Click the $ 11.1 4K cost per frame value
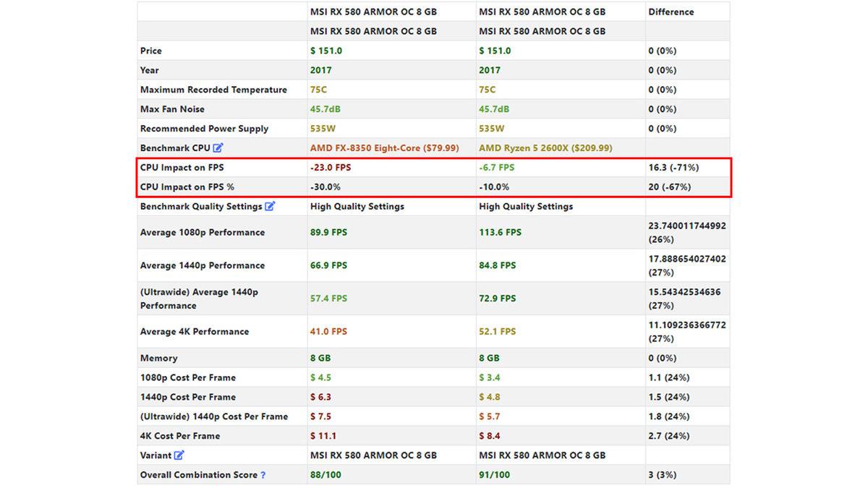The width and height of the screenshot is (868, 488). 323,436
